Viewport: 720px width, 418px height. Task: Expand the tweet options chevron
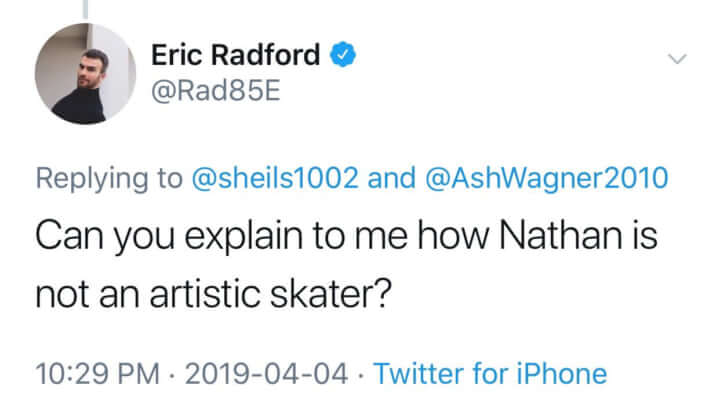point(677,58)
